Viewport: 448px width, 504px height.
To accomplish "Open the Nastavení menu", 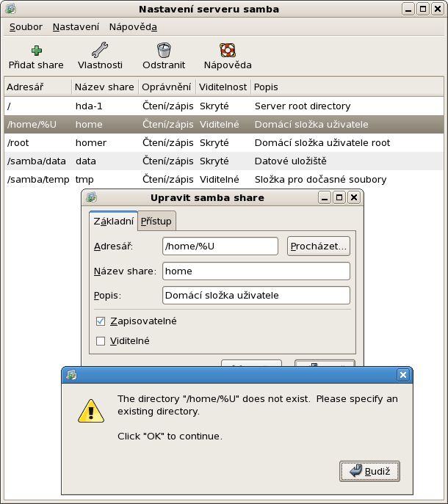I will click(76, 27).
